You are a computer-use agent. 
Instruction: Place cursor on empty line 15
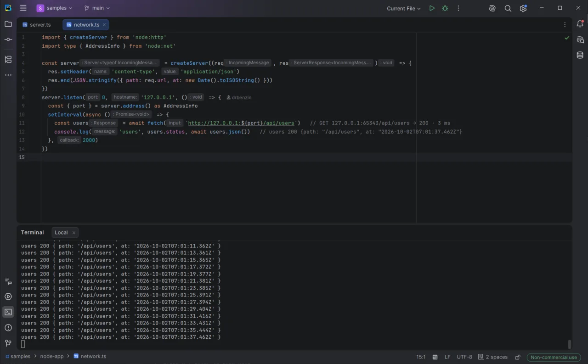[306, 157]
